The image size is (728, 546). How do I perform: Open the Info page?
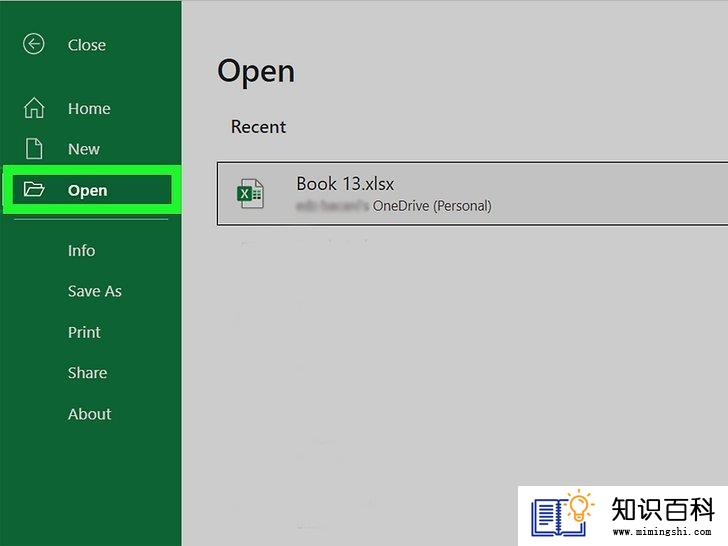82,251
